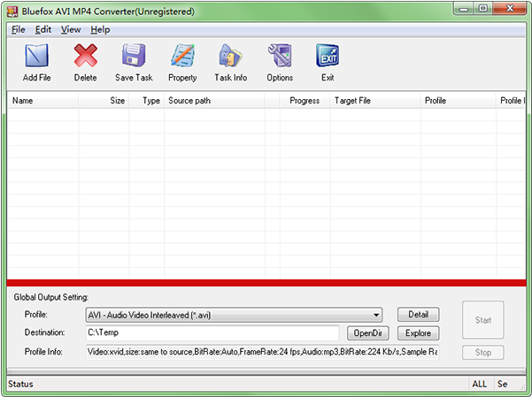The height and width of the screenshot is (397, 532).
Task: Click the Profile column header
Action: point(458,101)
